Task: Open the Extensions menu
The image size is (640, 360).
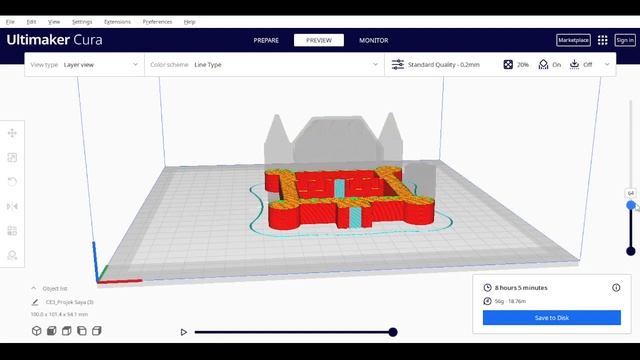Action: [x=117, y=22]
